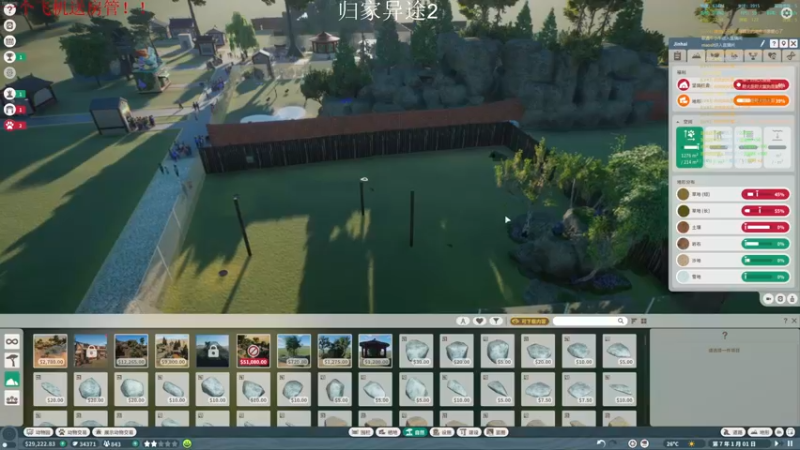Select the 'all items' infinity category icon

pyautogui.click(x=12, y=341)
